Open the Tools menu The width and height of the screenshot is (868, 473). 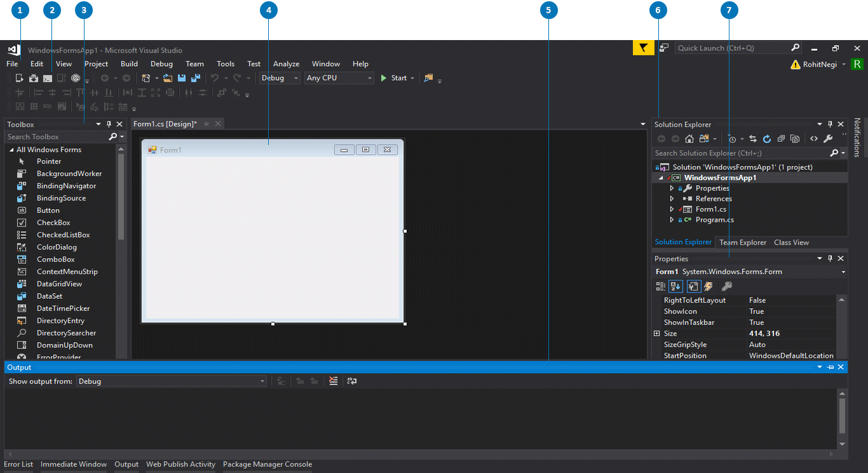point(226,64)
